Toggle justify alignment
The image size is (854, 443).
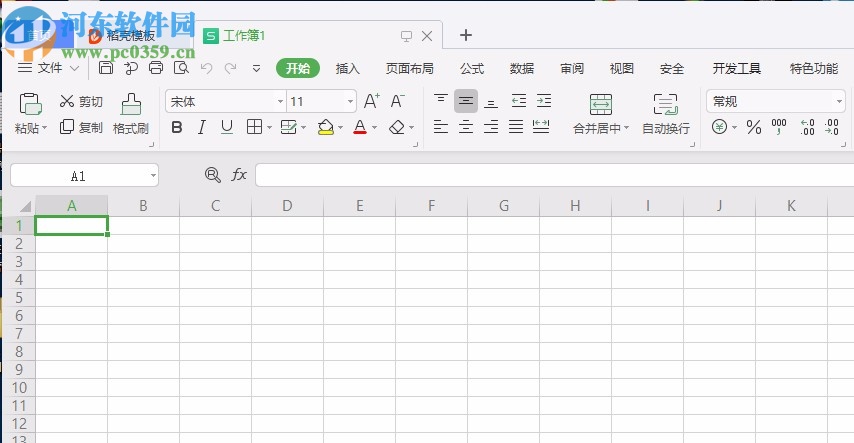coord(516,126)
